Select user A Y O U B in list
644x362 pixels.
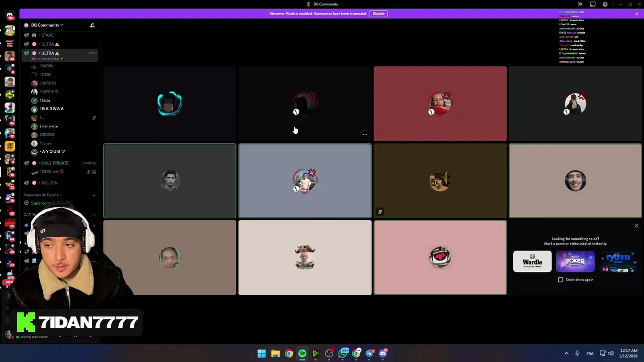coord(52,152)
